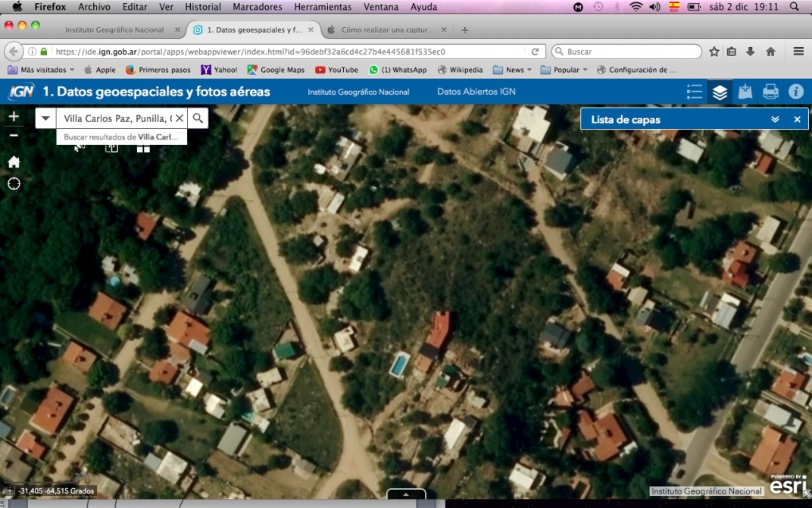Screen dimensions: 812x508
Task: Open the search source dropdown arrow
Action: 46,118
